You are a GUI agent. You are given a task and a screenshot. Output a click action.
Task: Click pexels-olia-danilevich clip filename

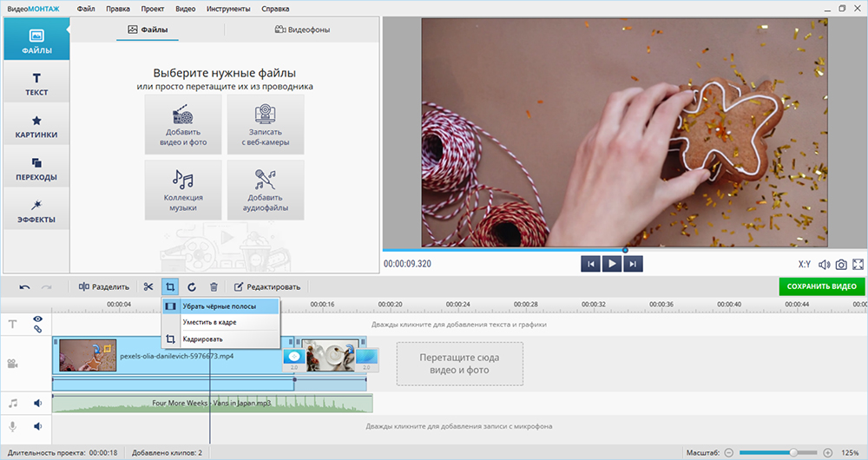pyautogui.click(x=176, y=356)
